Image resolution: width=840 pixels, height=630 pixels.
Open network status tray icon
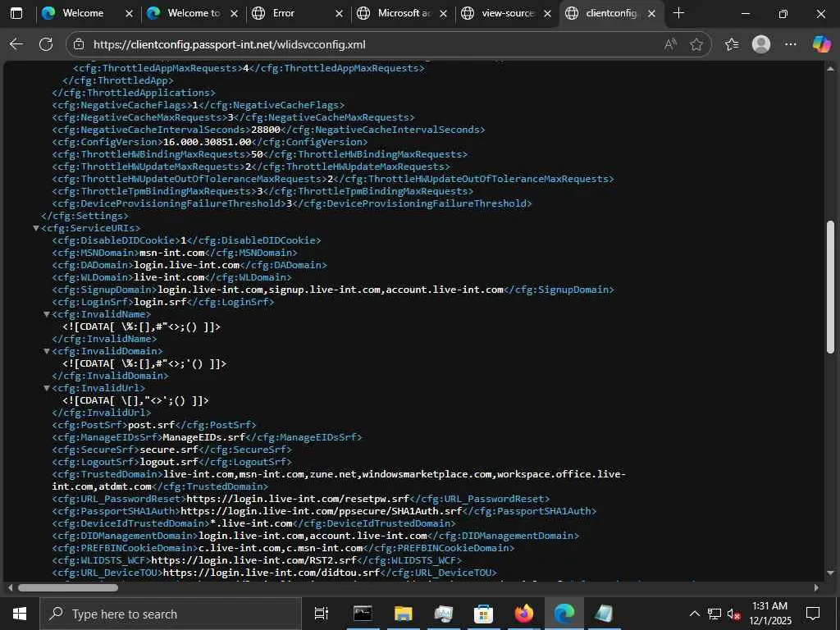point(714,614)
